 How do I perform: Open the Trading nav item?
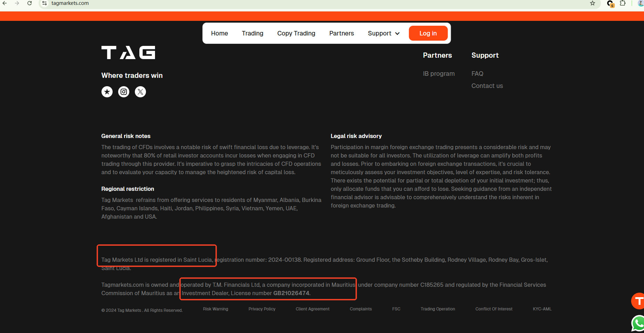(253, 33)
